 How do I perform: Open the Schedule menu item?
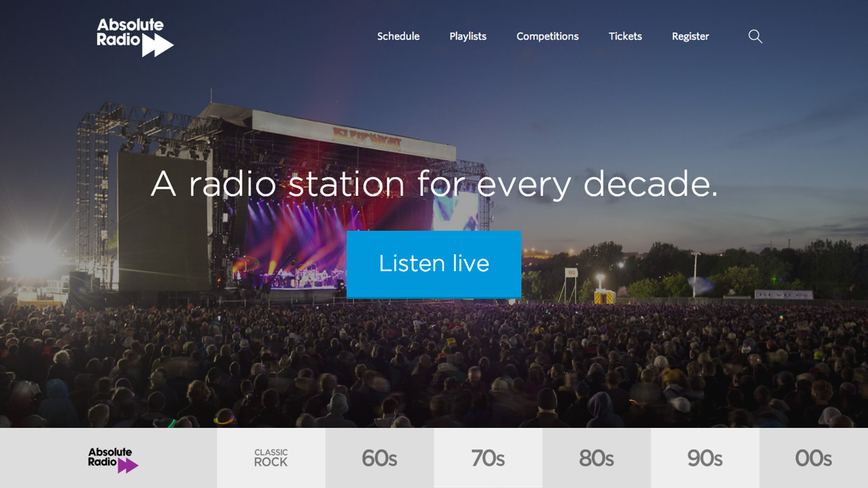(x=398, y=36)
